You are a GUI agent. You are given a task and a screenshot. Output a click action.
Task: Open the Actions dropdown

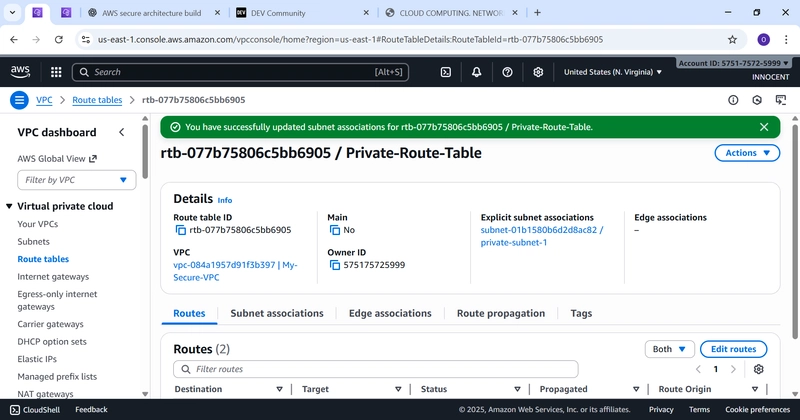pyautogui.click(x=747, y=153)
